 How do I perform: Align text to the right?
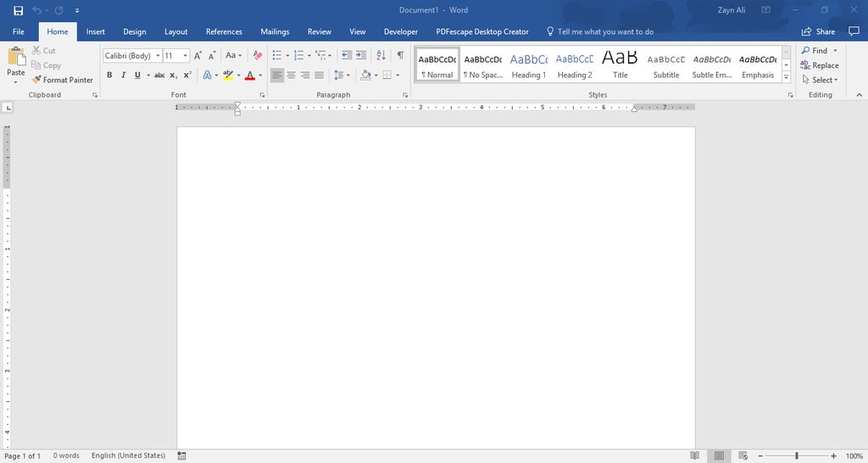pyautogui.click(x=305, y=75)
